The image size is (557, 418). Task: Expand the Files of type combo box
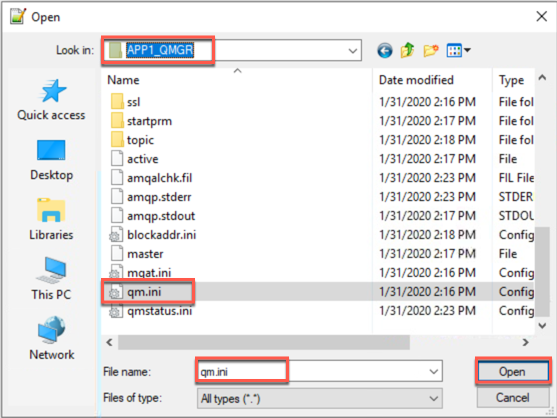click(x=320, y=398)
